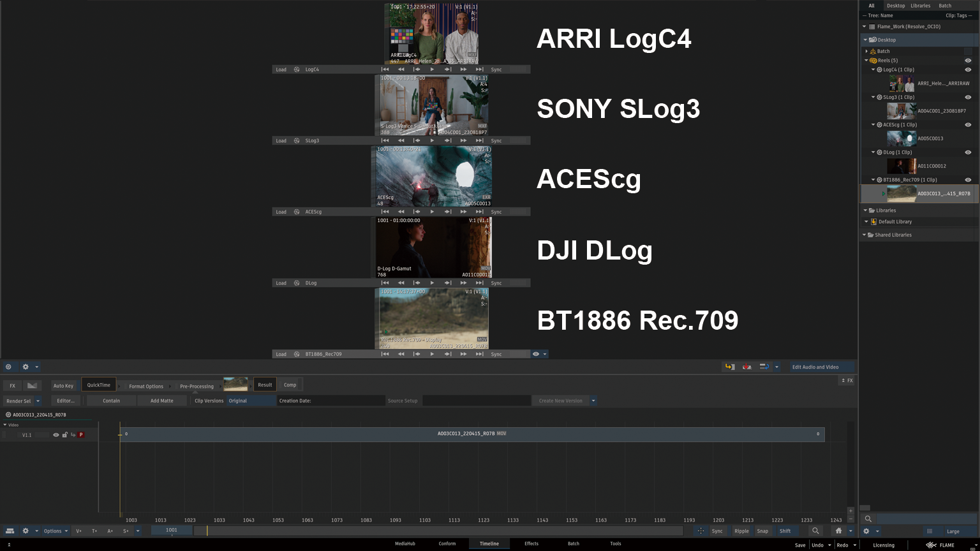Play the DLog reel clip
Image resolution: width=980 pixels, height=551 pixels.
(x=432, y=283)
